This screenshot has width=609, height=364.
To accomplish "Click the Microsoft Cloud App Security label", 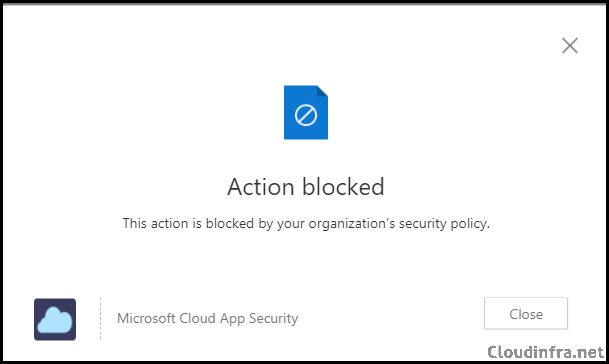I will click(207, 319).
